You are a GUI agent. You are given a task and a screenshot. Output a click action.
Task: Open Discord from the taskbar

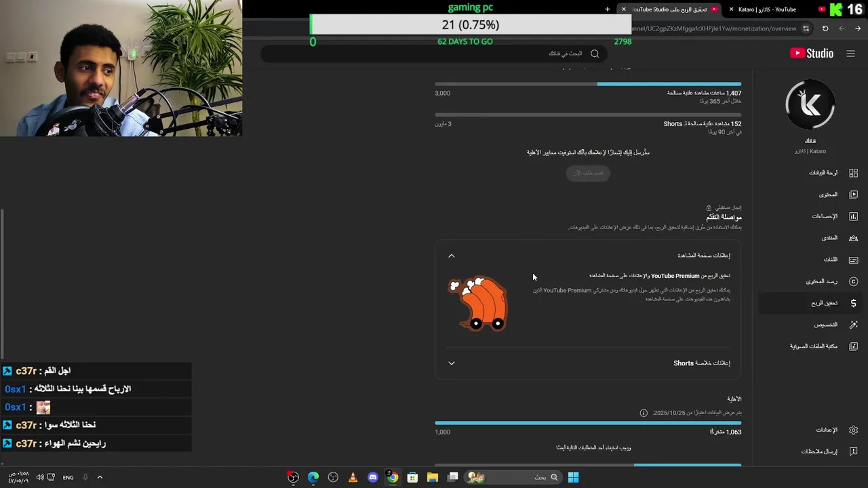click(x=372, y=477)
